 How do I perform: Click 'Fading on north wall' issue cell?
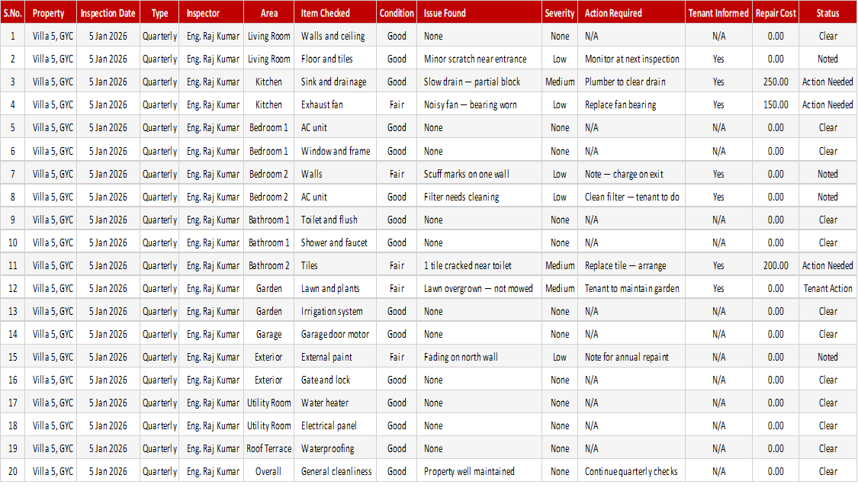point(479,358)
